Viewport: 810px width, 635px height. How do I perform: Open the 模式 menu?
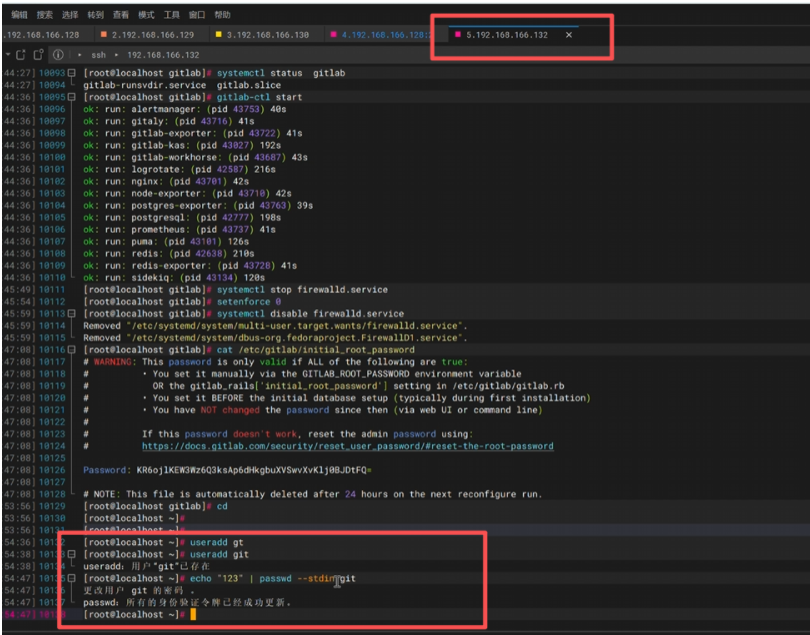146,15
